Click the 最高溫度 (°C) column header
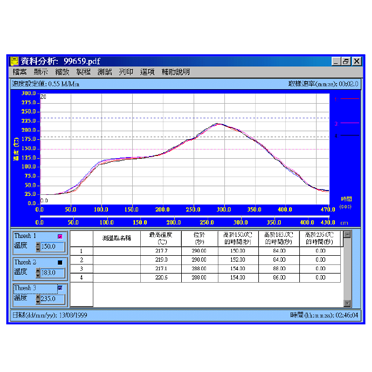Viewport: 372px width, 372px height. [161, 238]
